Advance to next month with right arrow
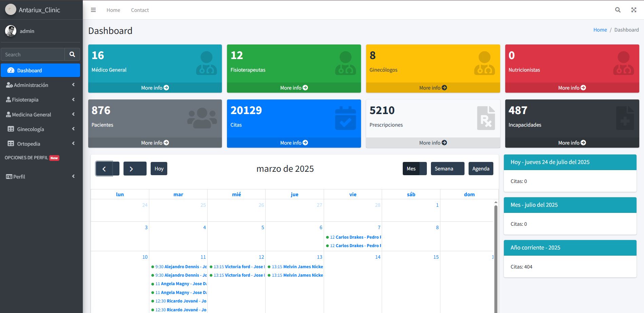The height and width of the screenshot is (313, 644). tap(131, 169)
